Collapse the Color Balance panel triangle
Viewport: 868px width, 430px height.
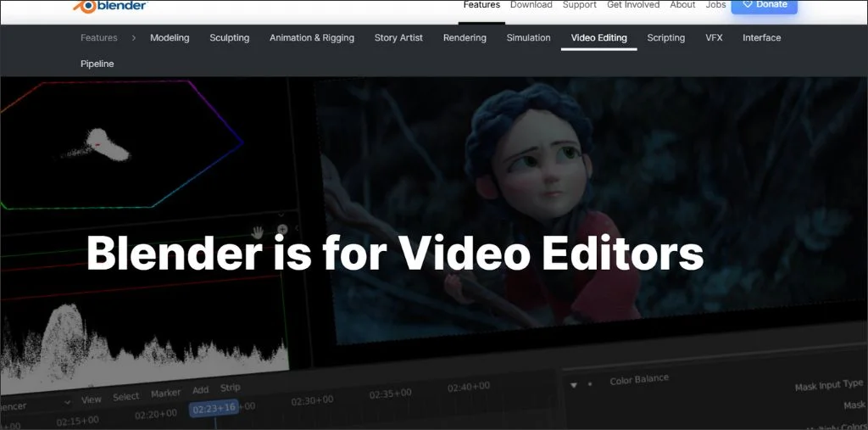pos(574,384)
